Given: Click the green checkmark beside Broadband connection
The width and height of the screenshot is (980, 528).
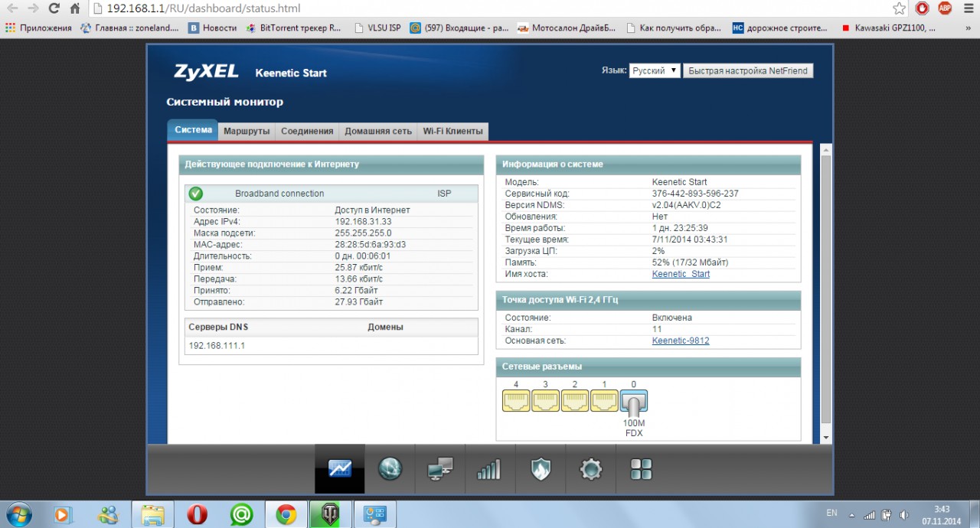Looking at the screenshot, I should (196, 194).
